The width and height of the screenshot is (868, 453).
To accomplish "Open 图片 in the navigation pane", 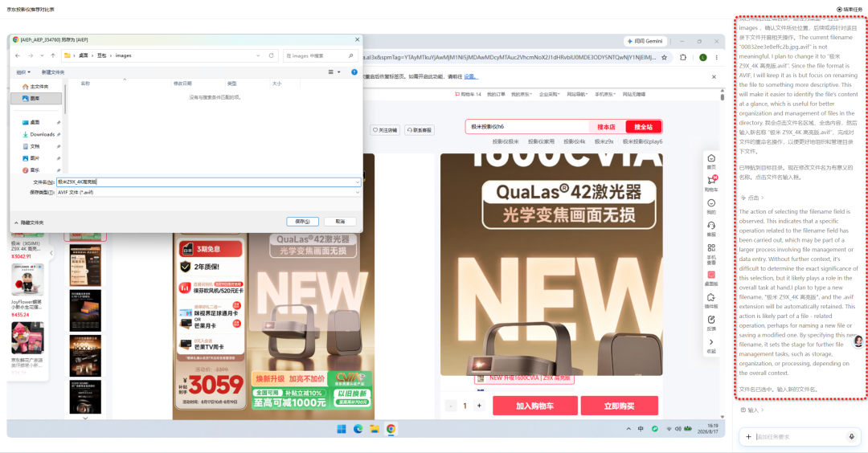I will click(35, 158).
